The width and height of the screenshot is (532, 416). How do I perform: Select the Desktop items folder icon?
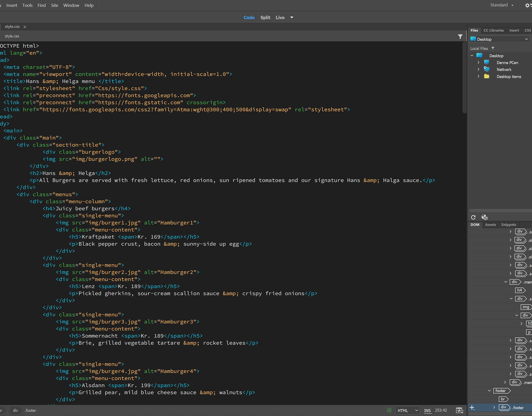[487, 76]
